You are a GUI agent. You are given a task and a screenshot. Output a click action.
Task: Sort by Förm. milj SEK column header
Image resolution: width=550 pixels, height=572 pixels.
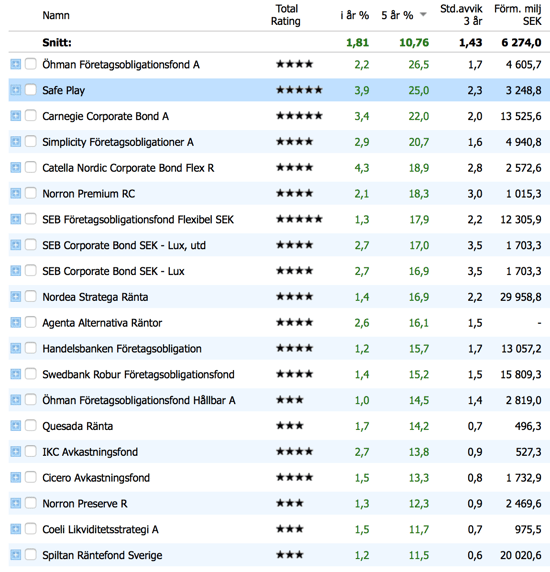click(518, 15)
